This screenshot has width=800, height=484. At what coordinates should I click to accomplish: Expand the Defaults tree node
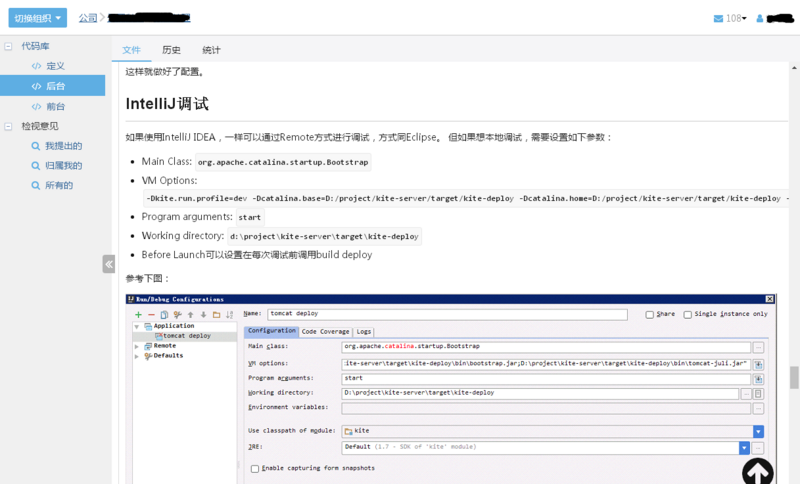click(x=137, y=356)
